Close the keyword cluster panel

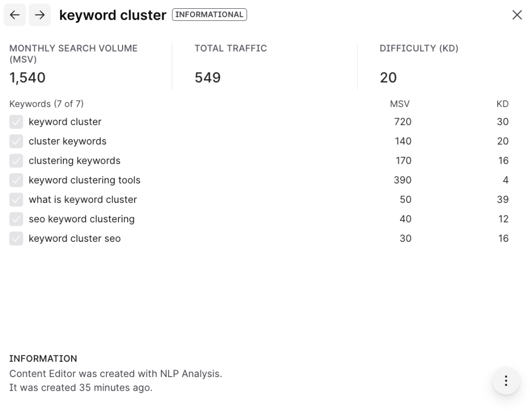[x=517, y=15]
